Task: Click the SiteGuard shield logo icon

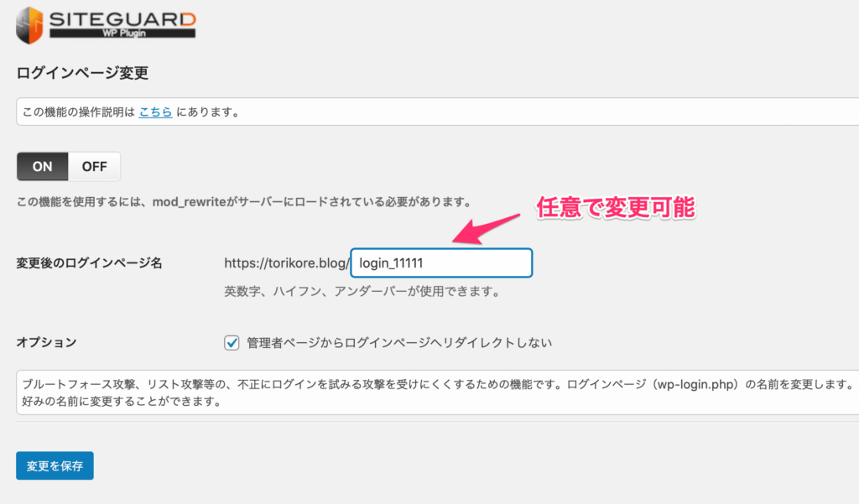Action: (x=30, y=24)
